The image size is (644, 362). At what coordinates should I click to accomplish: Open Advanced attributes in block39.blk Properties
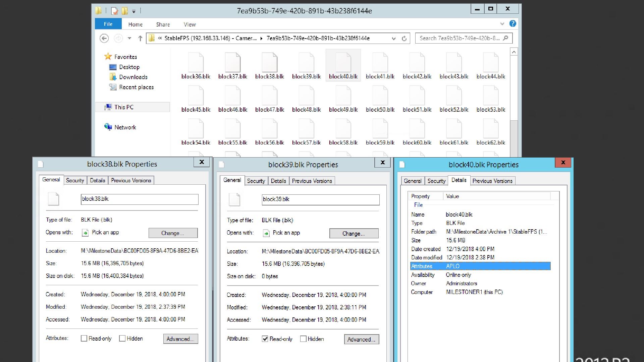click(362, 339)
